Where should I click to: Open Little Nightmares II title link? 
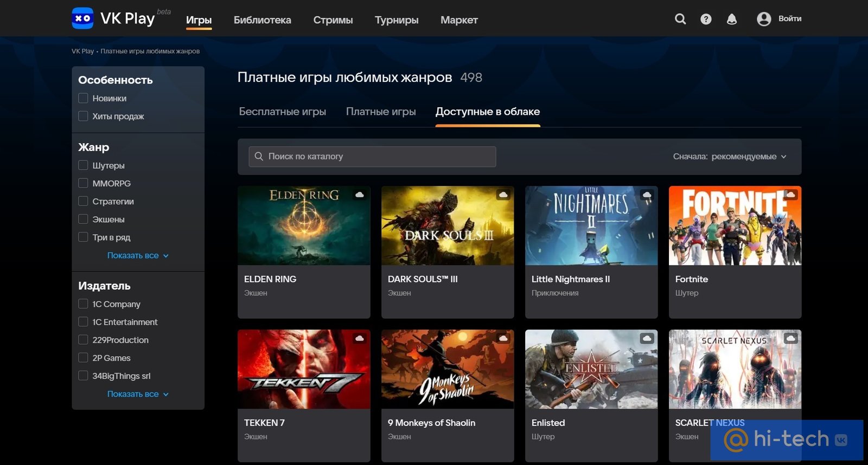571,279
